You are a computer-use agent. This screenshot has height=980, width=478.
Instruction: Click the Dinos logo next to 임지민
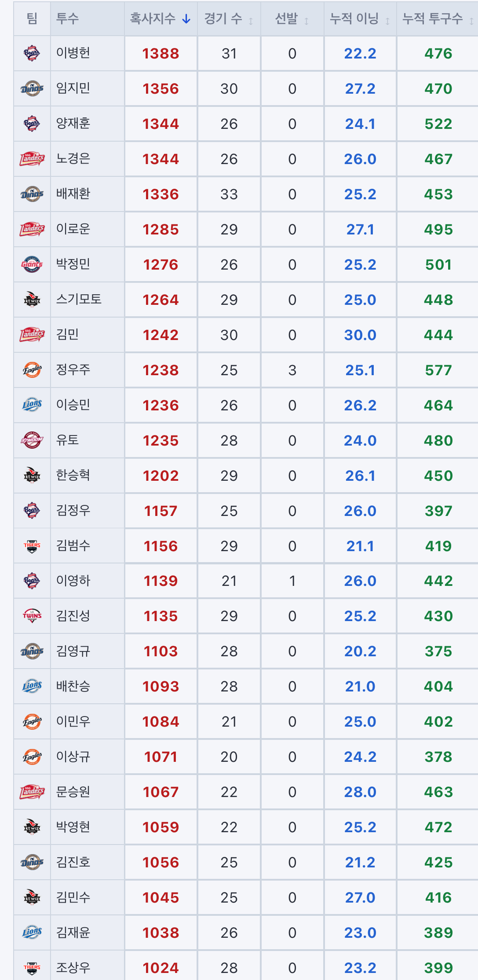pos(32,88)
